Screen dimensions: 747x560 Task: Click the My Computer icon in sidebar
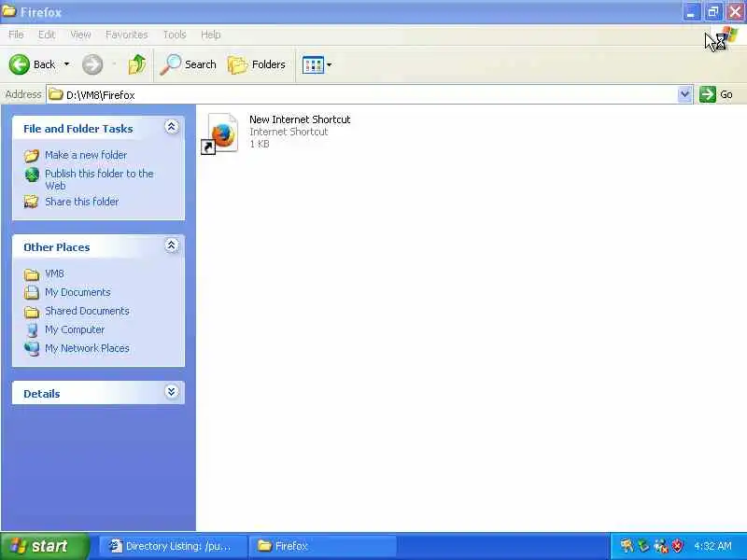pos(32,330)
